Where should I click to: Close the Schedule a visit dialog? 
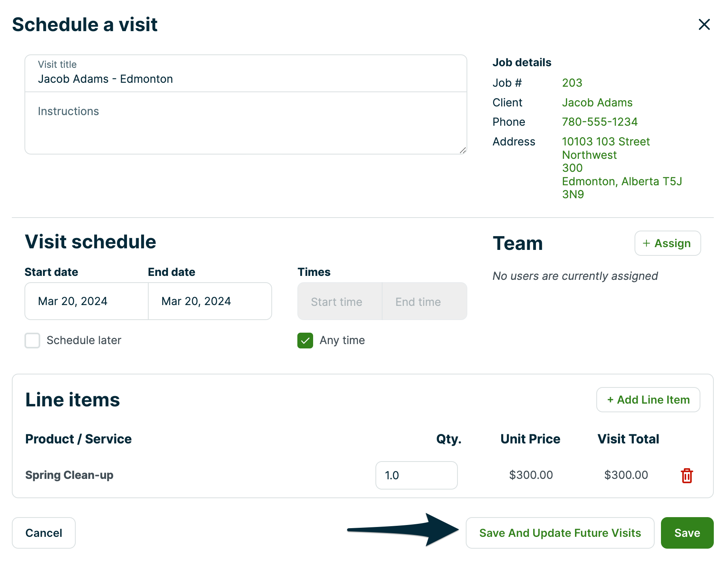[x=704, y=24]
